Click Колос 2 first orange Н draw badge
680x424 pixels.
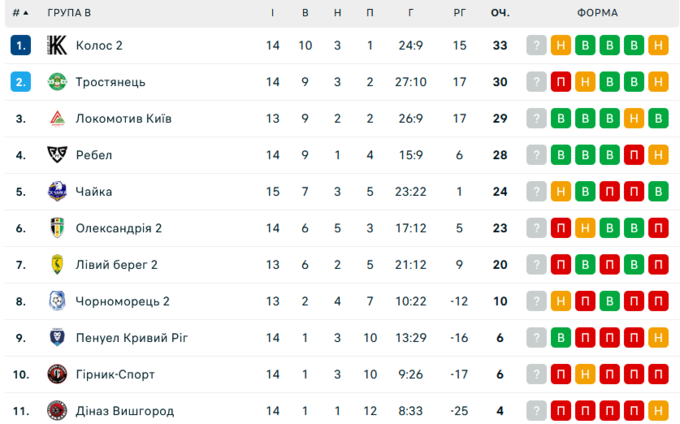point(561,45)
